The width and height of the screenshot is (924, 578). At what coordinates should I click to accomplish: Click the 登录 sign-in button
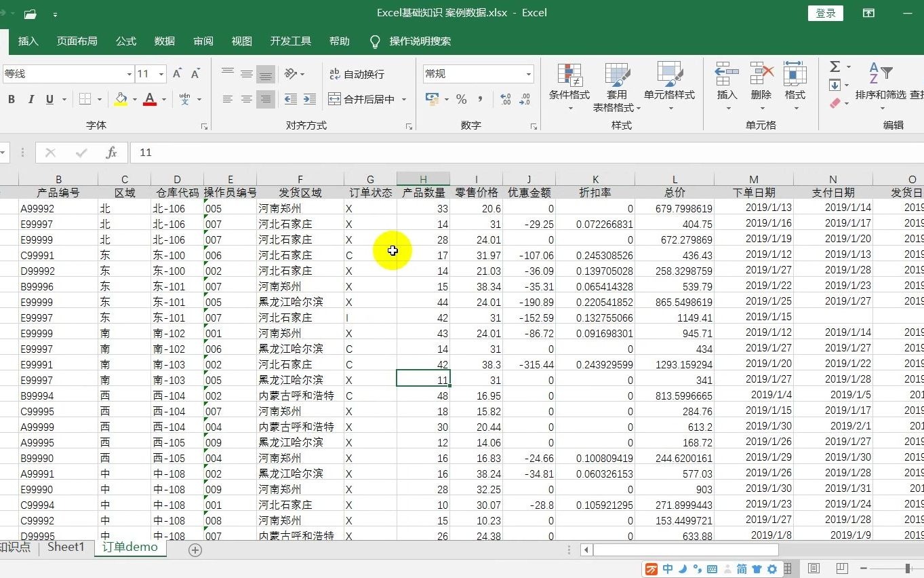[826, 14]
